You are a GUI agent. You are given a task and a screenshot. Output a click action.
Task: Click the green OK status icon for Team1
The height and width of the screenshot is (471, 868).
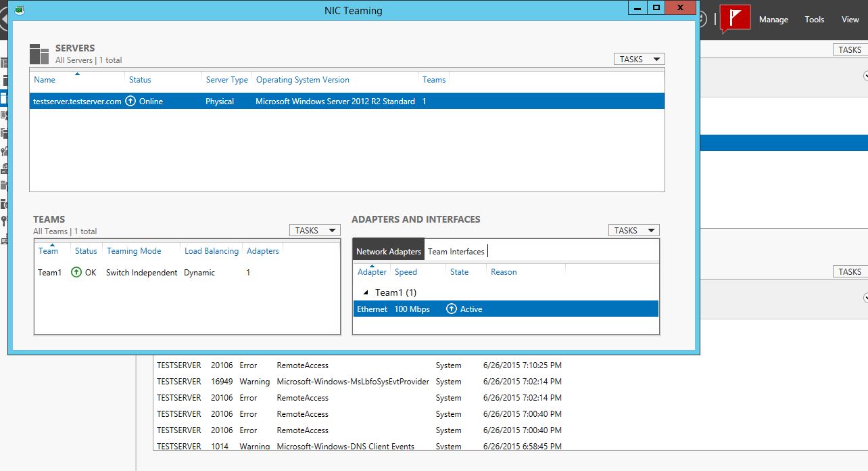point(76,273)
